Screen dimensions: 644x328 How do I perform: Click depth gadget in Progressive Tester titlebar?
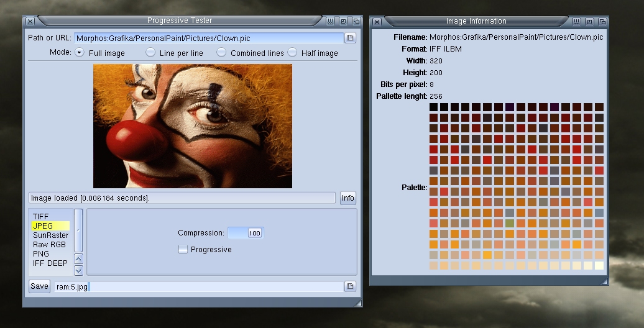[354, 21]
